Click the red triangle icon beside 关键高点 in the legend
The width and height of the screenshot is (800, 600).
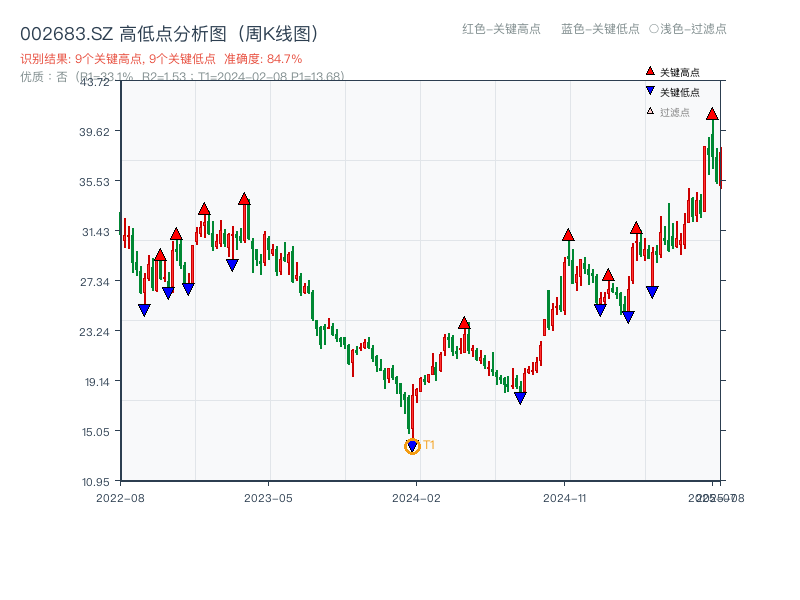pos(650,71)
